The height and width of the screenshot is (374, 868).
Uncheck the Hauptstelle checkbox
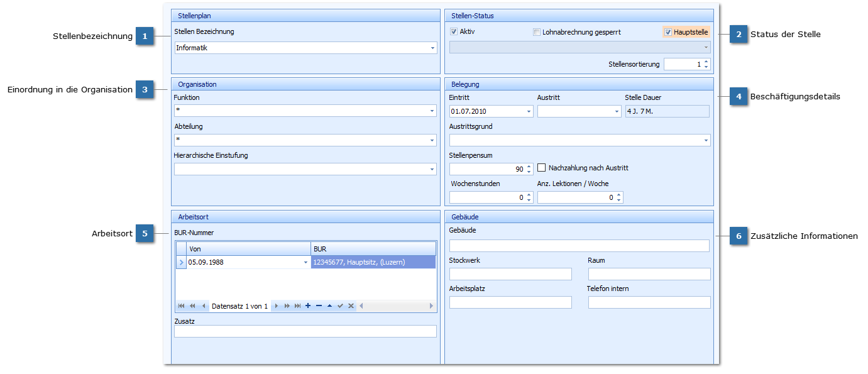tap(668, 32)
